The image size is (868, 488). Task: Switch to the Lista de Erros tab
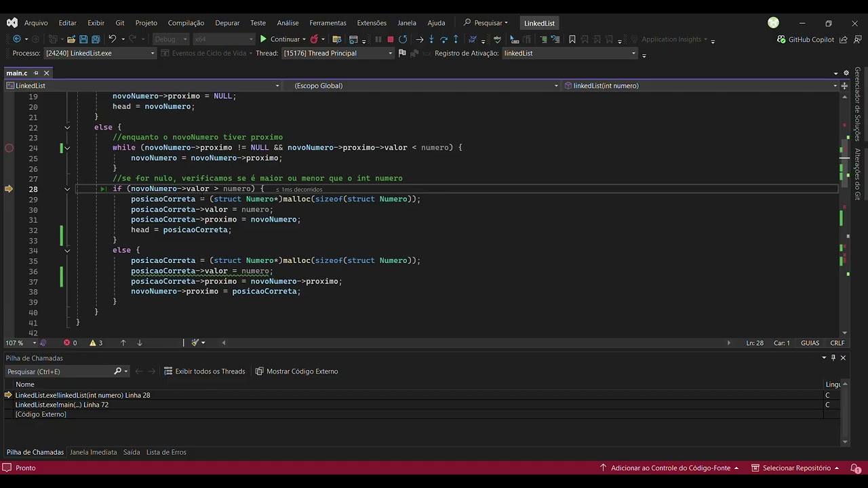166,452
